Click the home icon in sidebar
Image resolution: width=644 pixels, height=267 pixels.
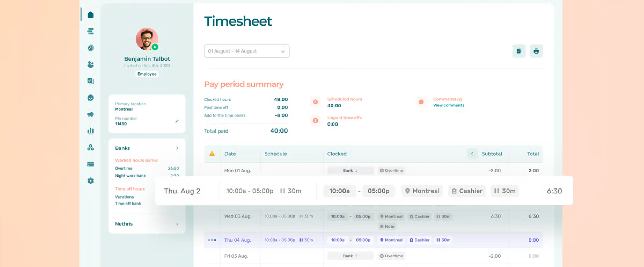coord(91,15)
